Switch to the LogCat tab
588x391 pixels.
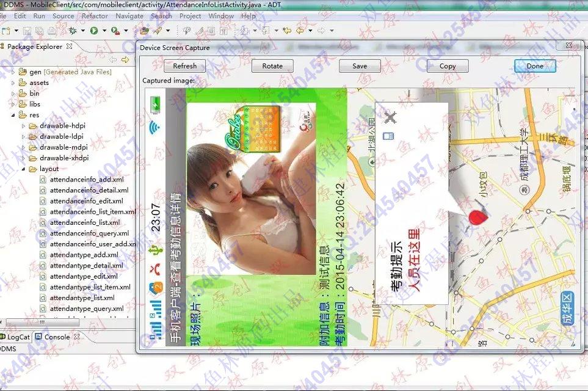(x=15, y=337)
